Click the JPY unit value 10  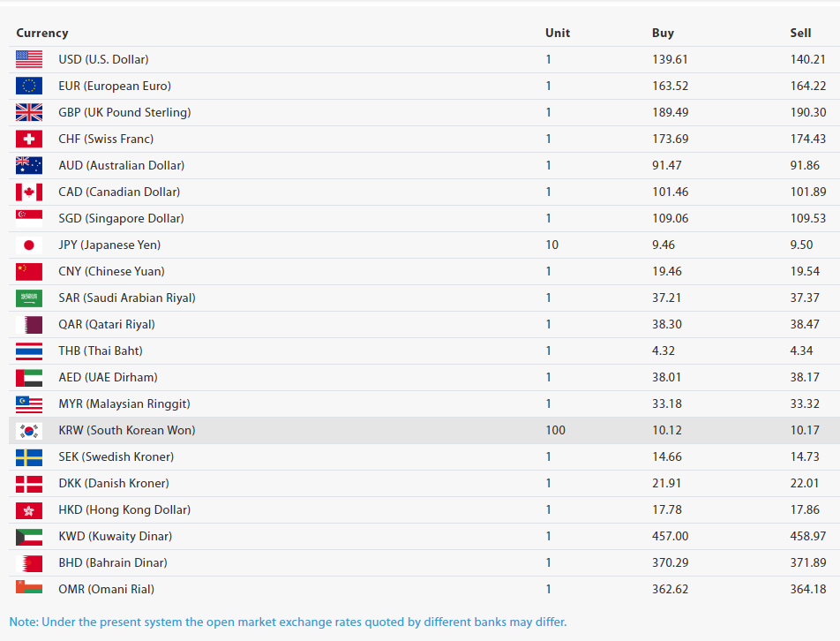pyautogui.click(x=551, y=245)
